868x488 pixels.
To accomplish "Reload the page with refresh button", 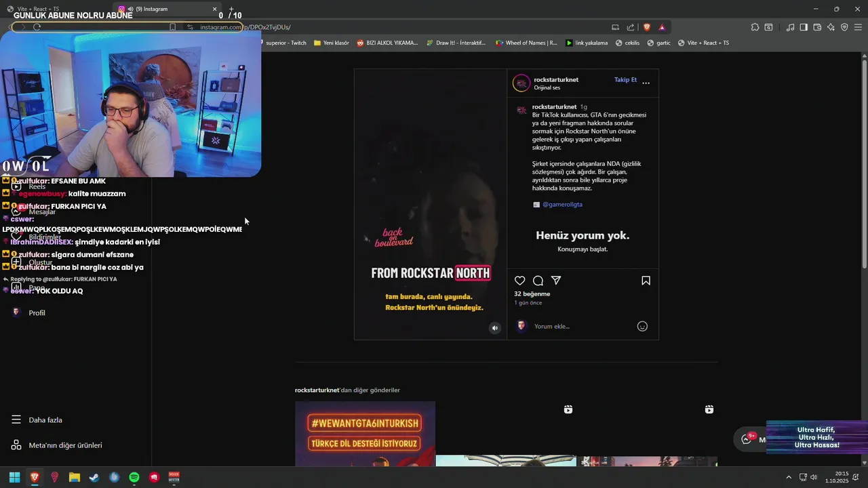I will tap(37, 27).
